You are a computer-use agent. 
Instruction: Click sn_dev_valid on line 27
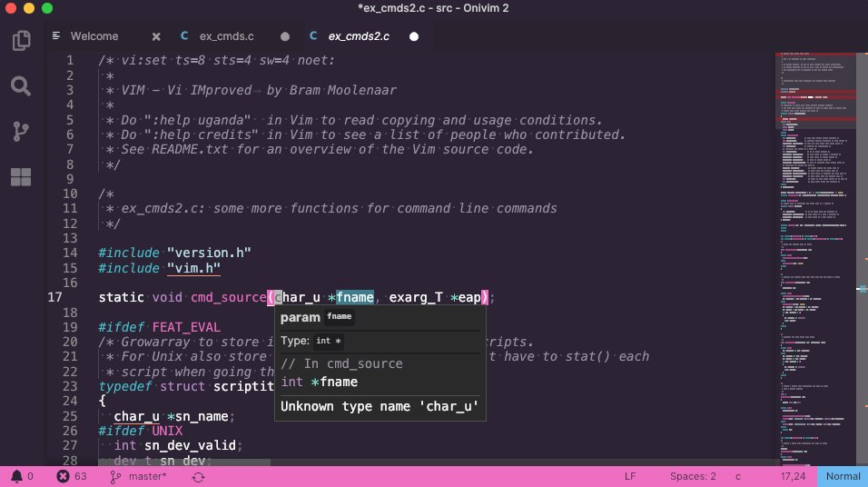190,445
